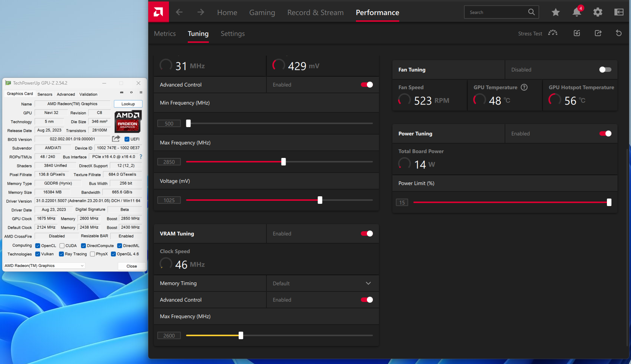Image resolution: width=631 pixels, height=364 pixels.
Task: Click the GPU-Z title bar app icon
Action: coord(8,83)
